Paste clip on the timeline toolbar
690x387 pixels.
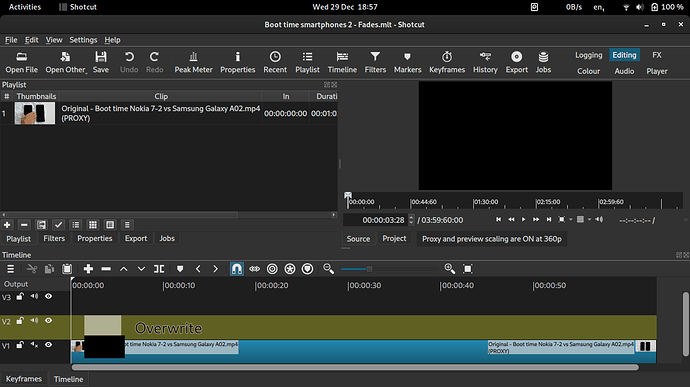67,269
